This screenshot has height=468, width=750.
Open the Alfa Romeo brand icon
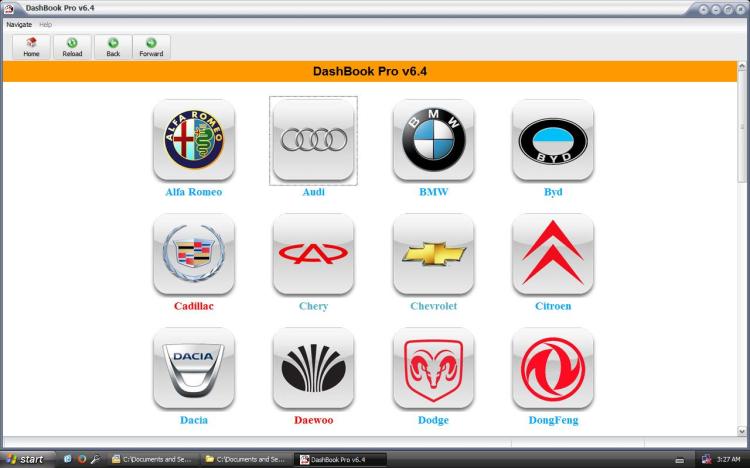(194, 140)
